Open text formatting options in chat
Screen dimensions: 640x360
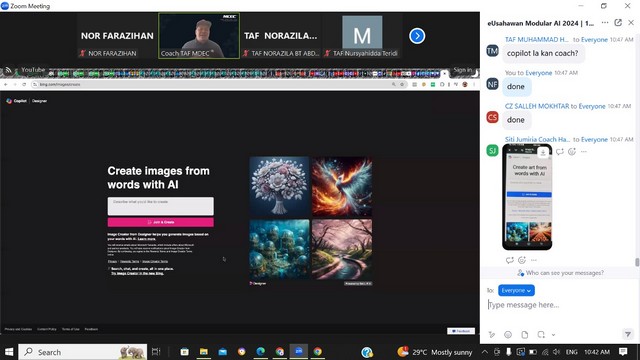pos(492,335)
